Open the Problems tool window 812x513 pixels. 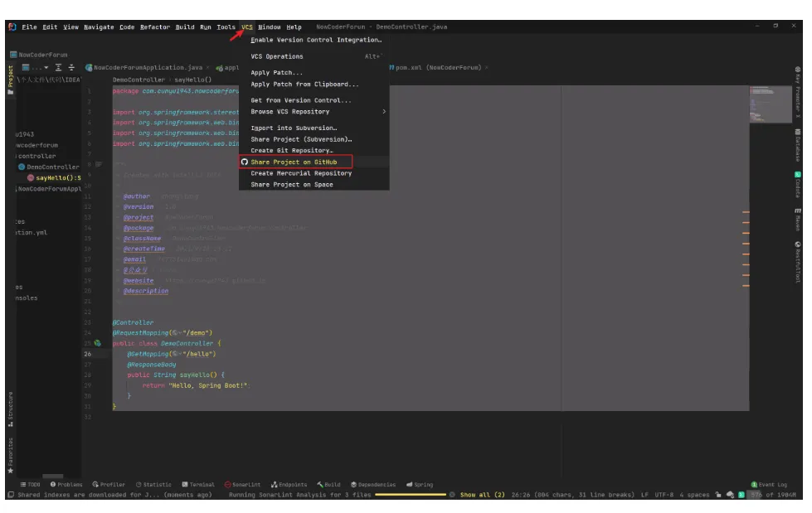(66, 485)
